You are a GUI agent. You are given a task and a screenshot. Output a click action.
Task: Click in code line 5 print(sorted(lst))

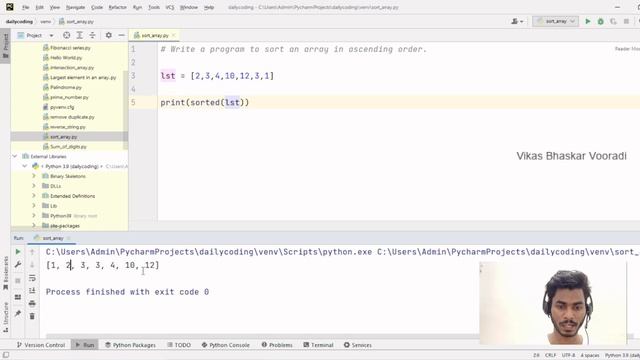pos(204,102)
